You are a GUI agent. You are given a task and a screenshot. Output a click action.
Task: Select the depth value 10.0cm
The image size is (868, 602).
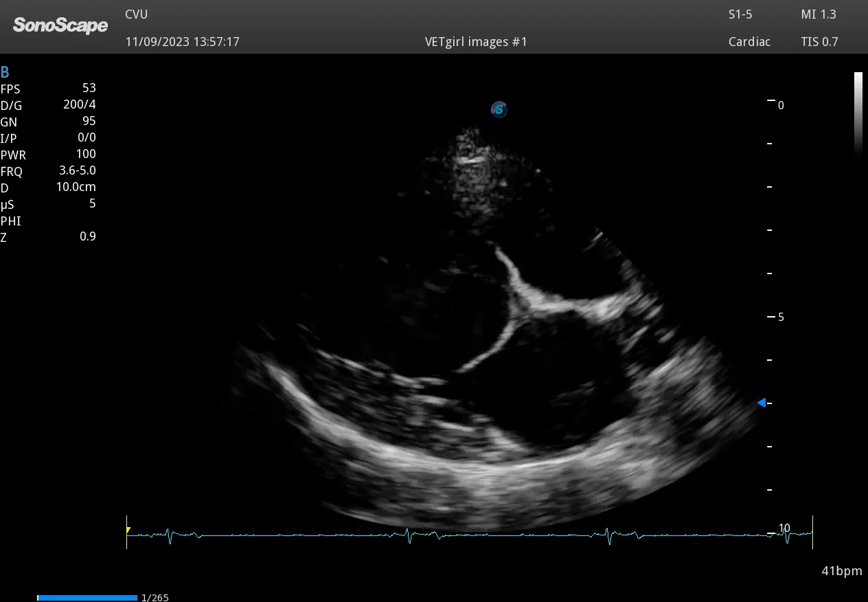76,187
